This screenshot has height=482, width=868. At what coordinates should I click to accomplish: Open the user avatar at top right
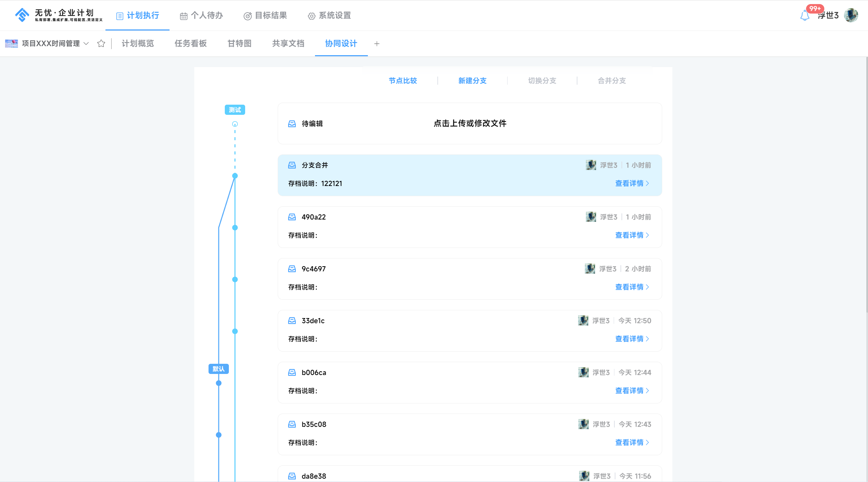(851, 16)
